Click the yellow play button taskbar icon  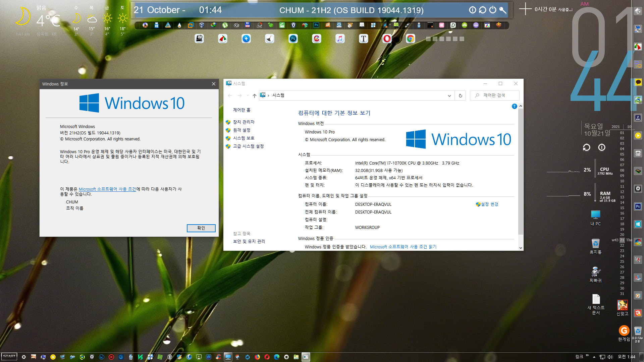[53, 357]
